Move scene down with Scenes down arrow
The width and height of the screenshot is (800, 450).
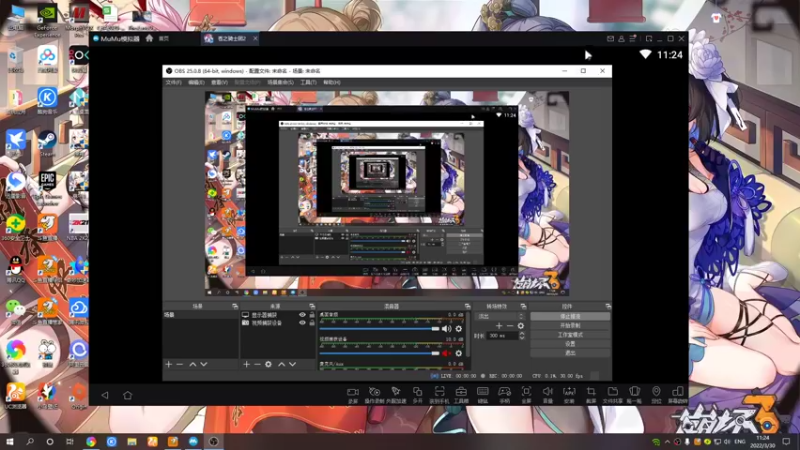click(x=204, y=364)
